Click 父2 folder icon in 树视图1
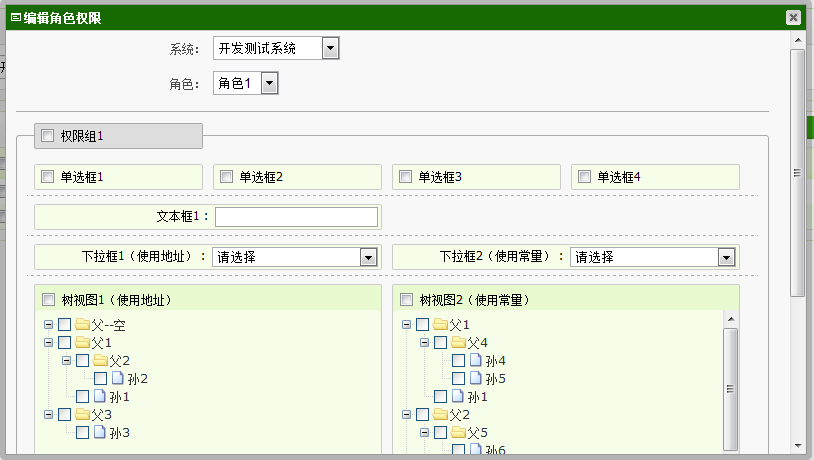The height and width of the screenshot is (460, 814). pyautogui.click(x=100, y=360)
